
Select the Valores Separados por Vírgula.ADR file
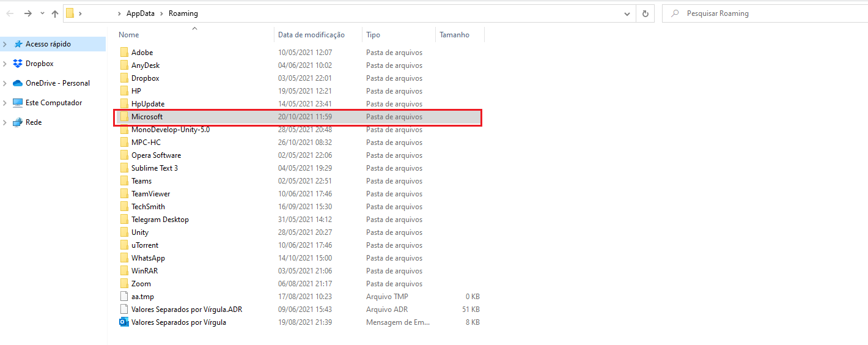(186, 310)
